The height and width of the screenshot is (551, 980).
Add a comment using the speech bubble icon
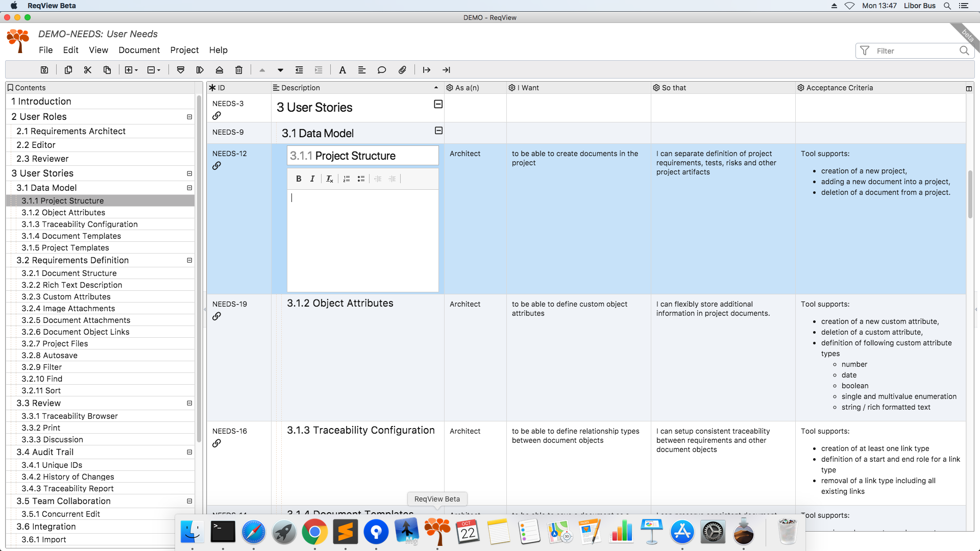(382, 70)
